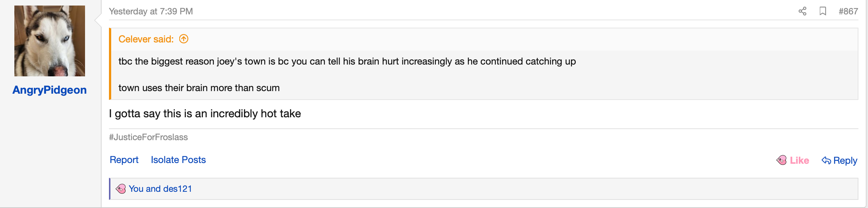Click the pink heart icon beside Like
Screen dimensions: 868x208
click(781, 160)
